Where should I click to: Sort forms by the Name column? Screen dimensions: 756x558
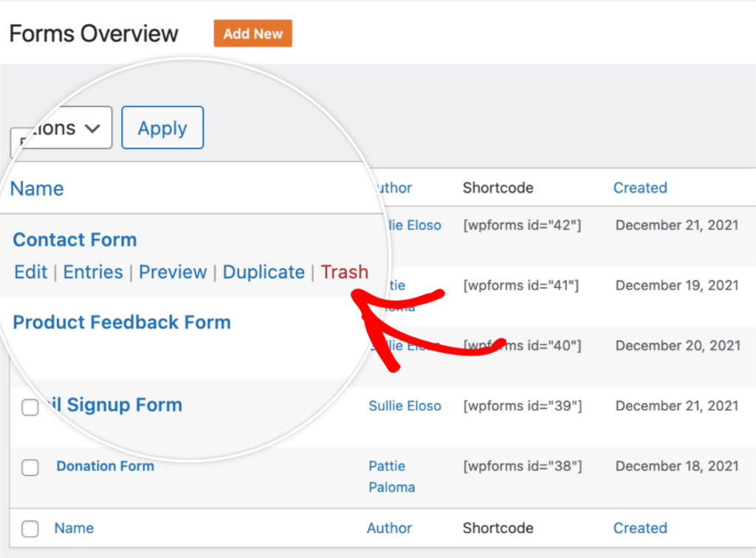click(x=37, y=188)
